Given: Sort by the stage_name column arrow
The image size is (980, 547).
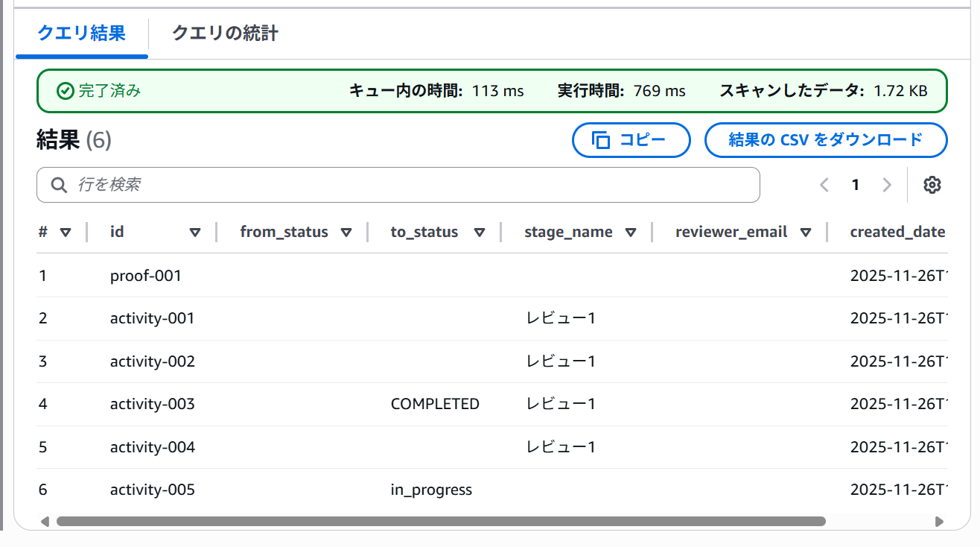Looking at the screenshot, I should coord(631,233).
